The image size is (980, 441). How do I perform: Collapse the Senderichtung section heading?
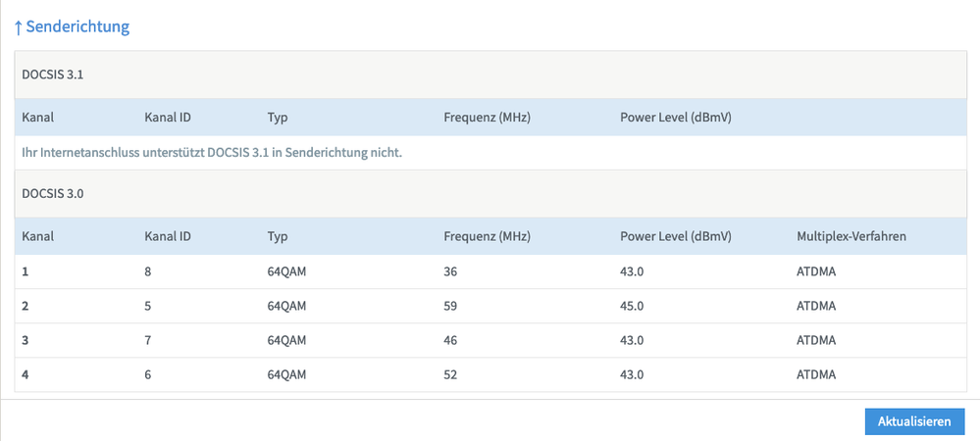click(77, 26)
